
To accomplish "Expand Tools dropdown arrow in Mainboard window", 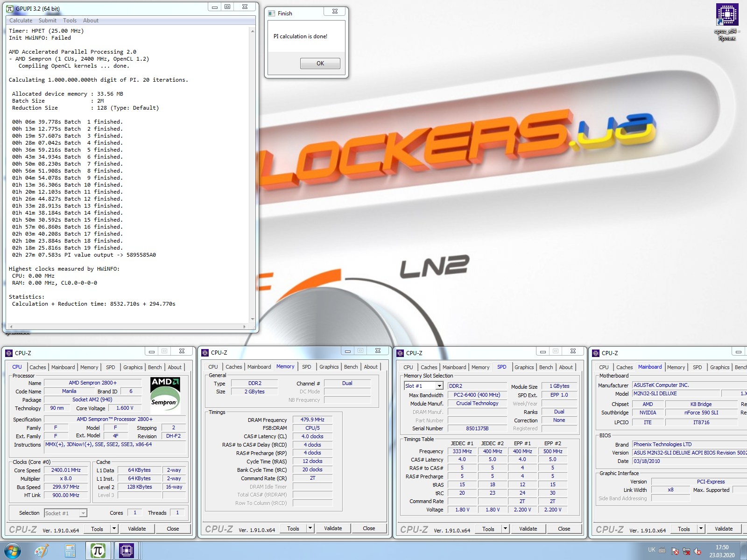I will coord(701,529).
